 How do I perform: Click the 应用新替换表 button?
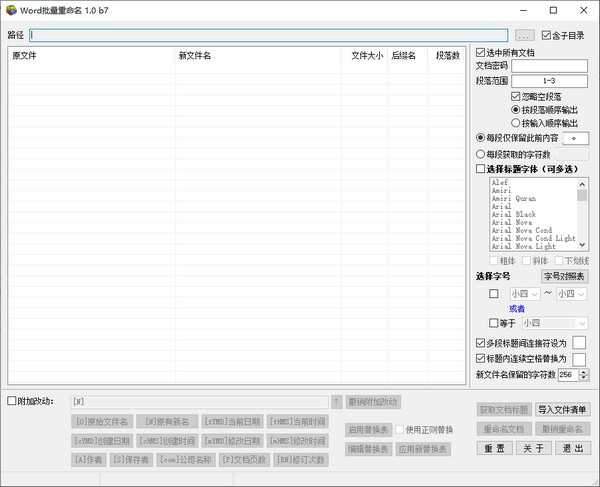pos(423,449)
